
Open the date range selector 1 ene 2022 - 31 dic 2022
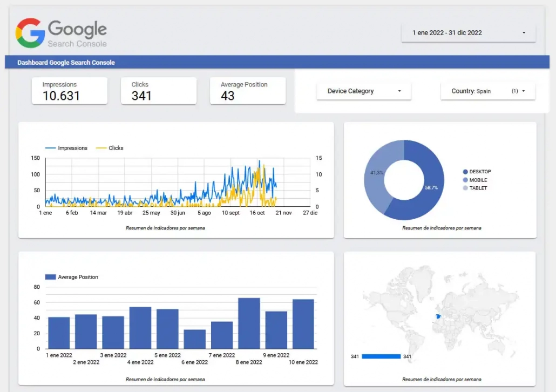[468, 32]
